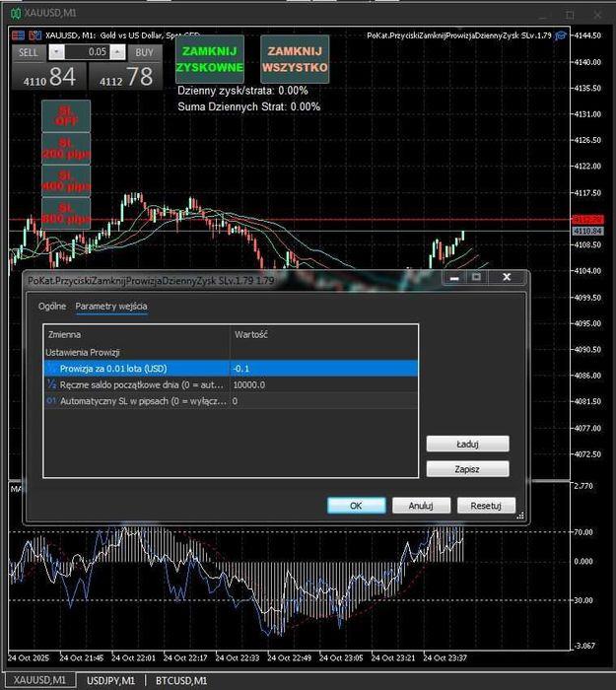Click the SELL button at 4110.84
The image size is (616, 690).
[x=49, y=77]
